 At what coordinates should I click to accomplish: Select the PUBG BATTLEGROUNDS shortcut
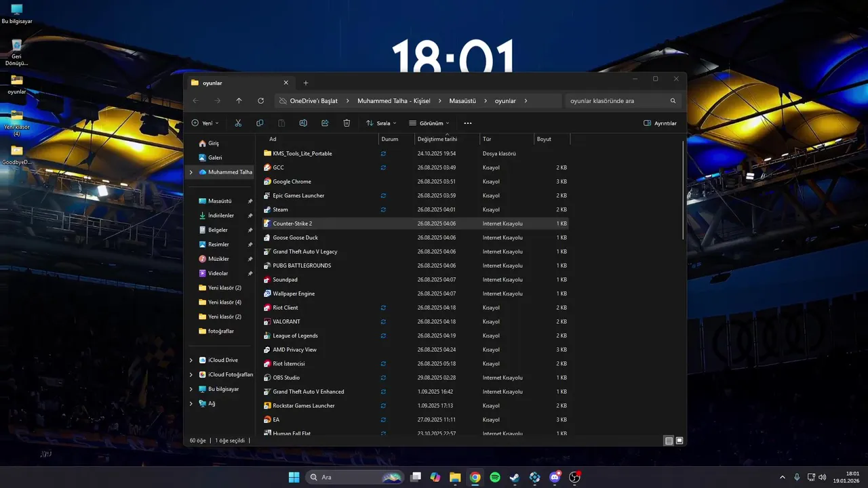416,266
